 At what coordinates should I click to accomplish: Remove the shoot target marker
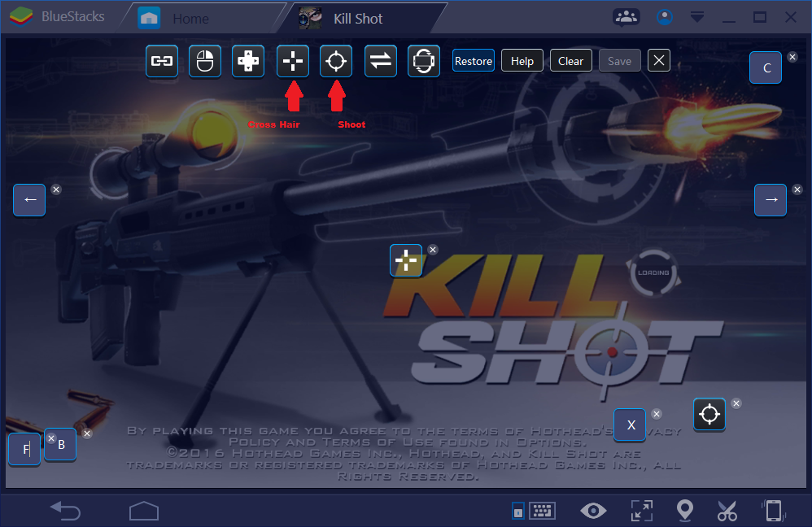click(x=736, y=403)
